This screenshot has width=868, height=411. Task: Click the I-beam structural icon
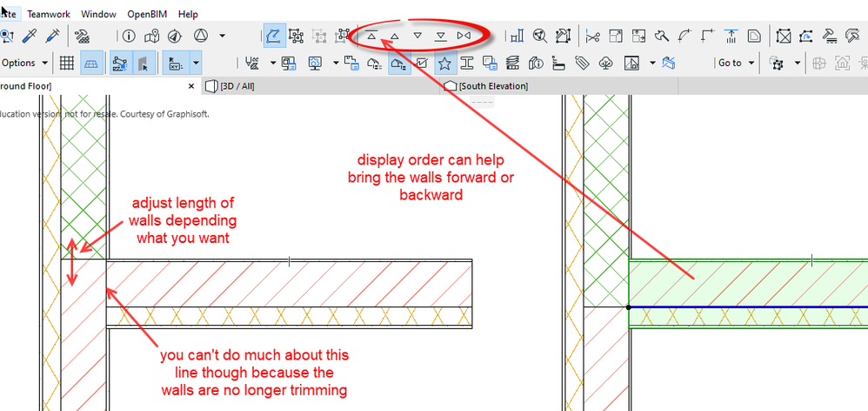[x=467, y=64]
